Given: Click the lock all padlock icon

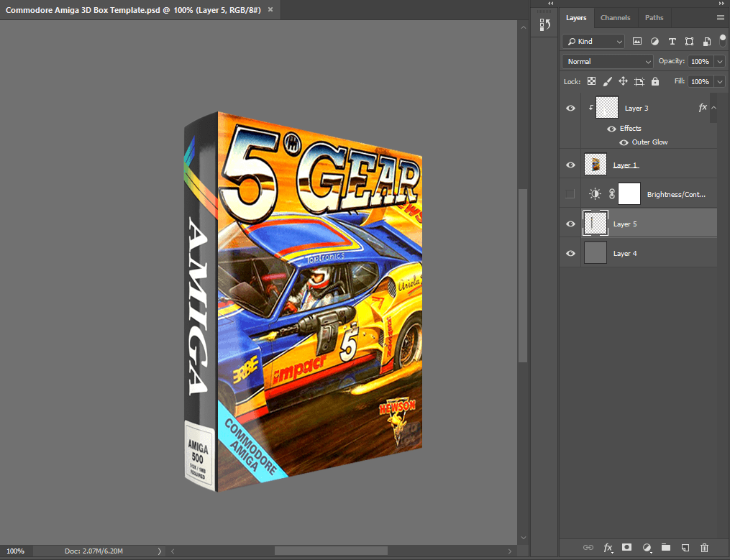Looking at the screenshot, I should (x=655, y=82).
